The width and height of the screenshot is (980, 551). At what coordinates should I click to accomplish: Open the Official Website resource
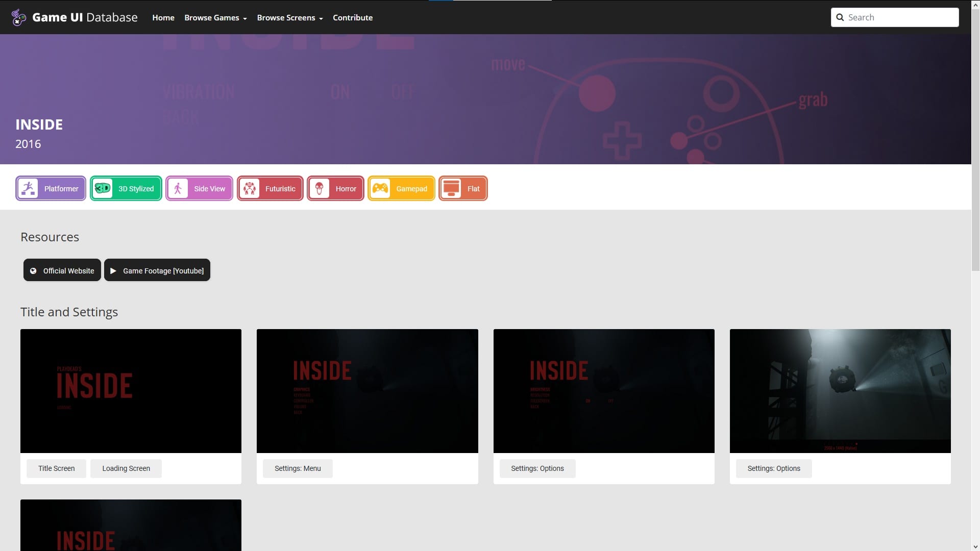pos(62,270)
